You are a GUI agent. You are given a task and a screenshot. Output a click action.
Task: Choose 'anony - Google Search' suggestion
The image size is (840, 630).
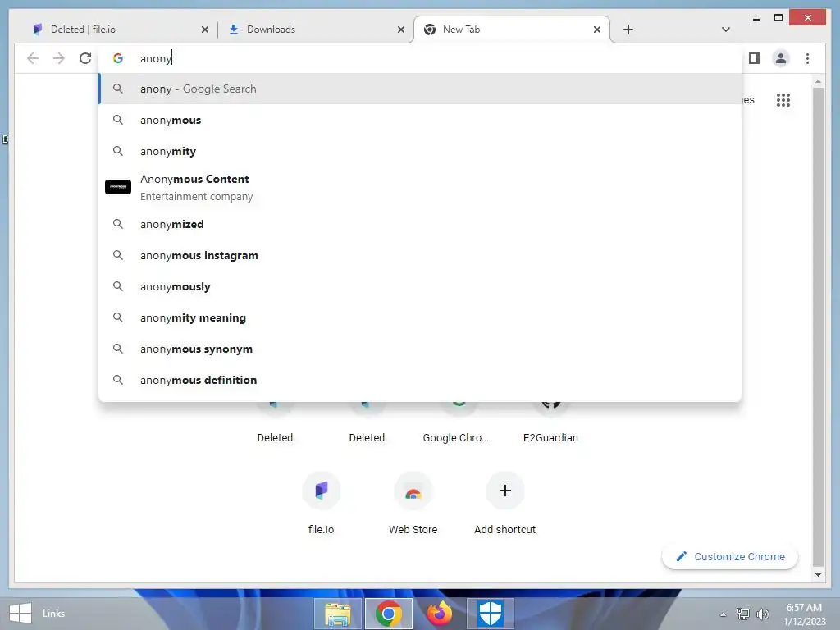420,89
